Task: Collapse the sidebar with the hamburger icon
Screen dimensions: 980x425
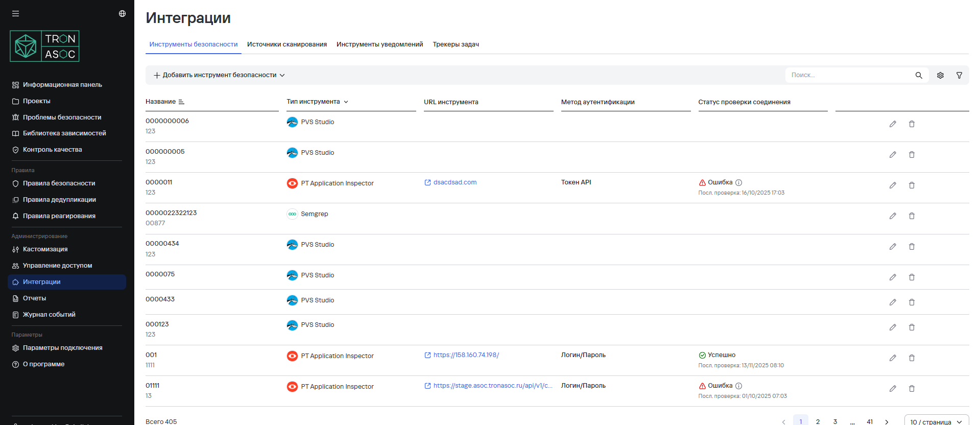Action: [x=15, y=14]
